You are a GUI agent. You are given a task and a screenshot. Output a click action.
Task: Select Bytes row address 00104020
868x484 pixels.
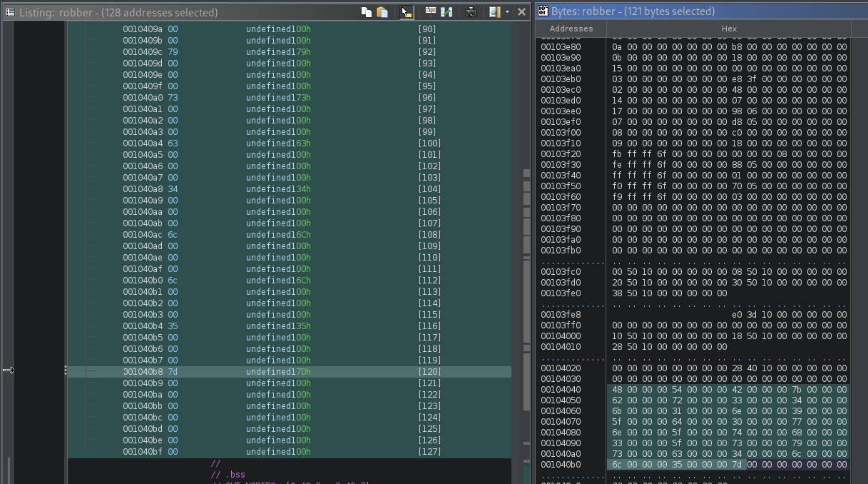pos(561,368)
